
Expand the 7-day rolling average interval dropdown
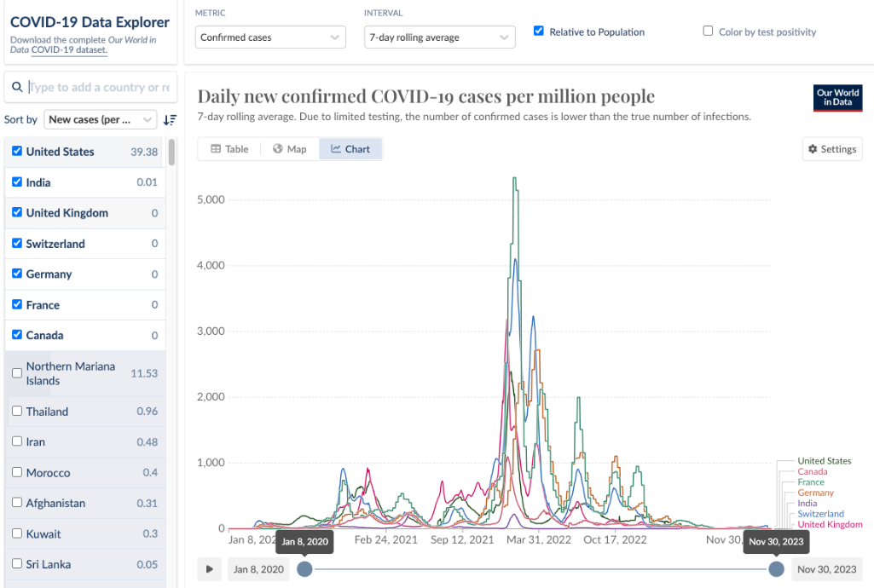439,37
